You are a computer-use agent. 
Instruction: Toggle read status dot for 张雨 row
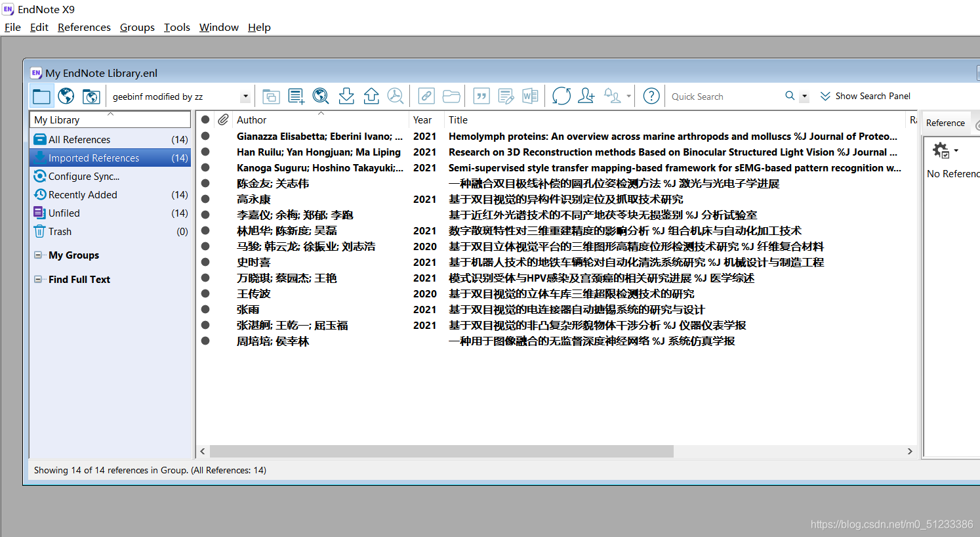point(205,309)
